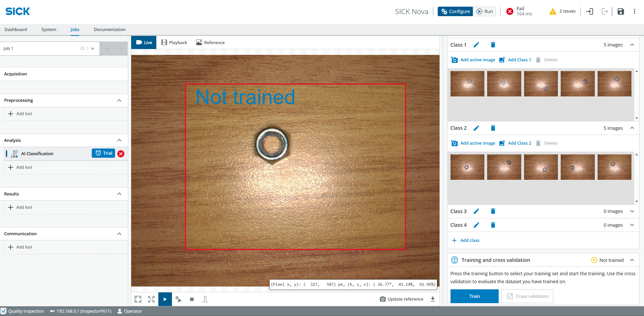Remove the AI Classification tool via red X
Screen dimensions: 644x316
pyautogui.click(x=121, y=153)
